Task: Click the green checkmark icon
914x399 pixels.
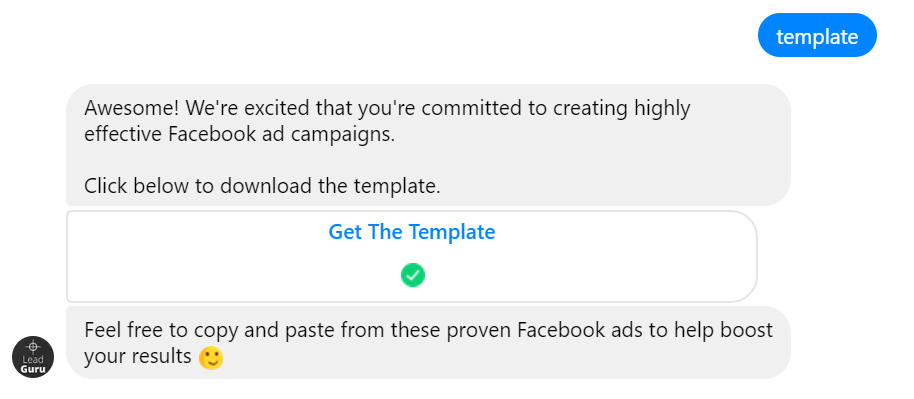Action: pos(413,275)
